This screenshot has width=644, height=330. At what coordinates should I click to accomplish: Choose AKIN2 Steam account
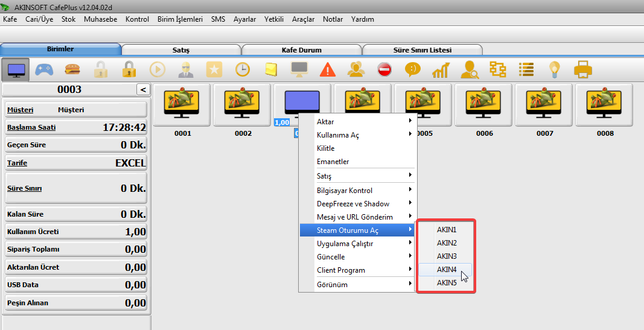(x=446, y=243)
